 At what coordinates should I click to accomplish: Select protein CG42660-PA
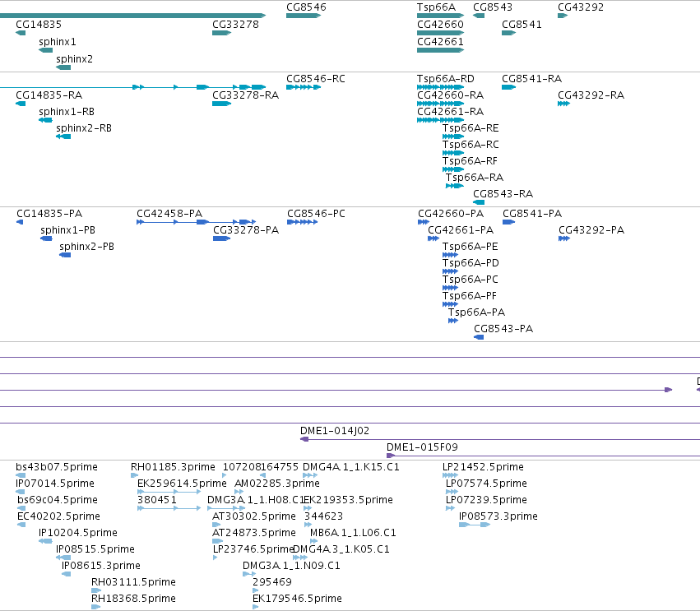tap(424, 222)
